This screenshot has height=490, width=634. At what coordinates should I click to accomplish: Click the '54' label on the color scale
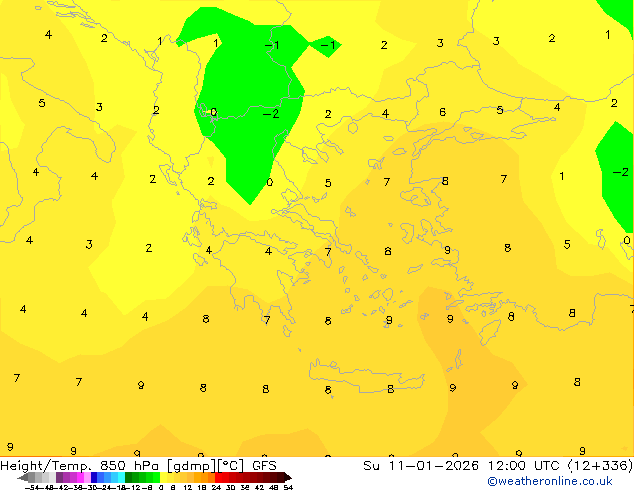[288, 487]
